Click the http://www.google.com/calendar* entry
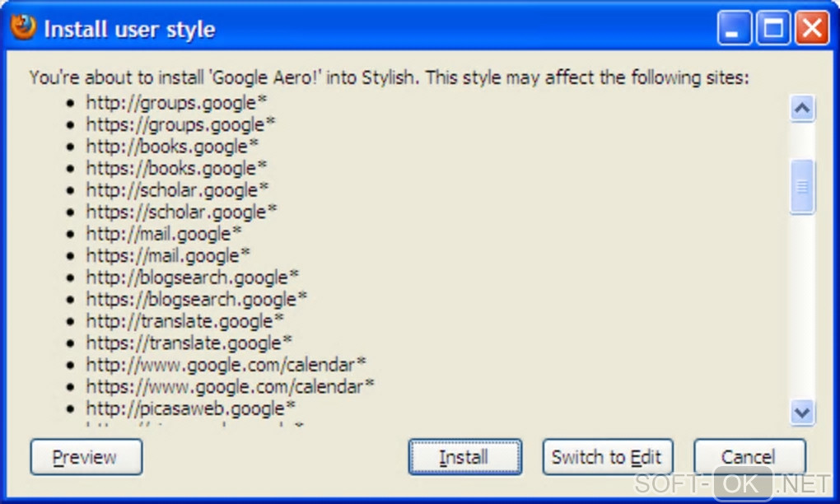This screenshot has width=840, height=504. (226, 364)
